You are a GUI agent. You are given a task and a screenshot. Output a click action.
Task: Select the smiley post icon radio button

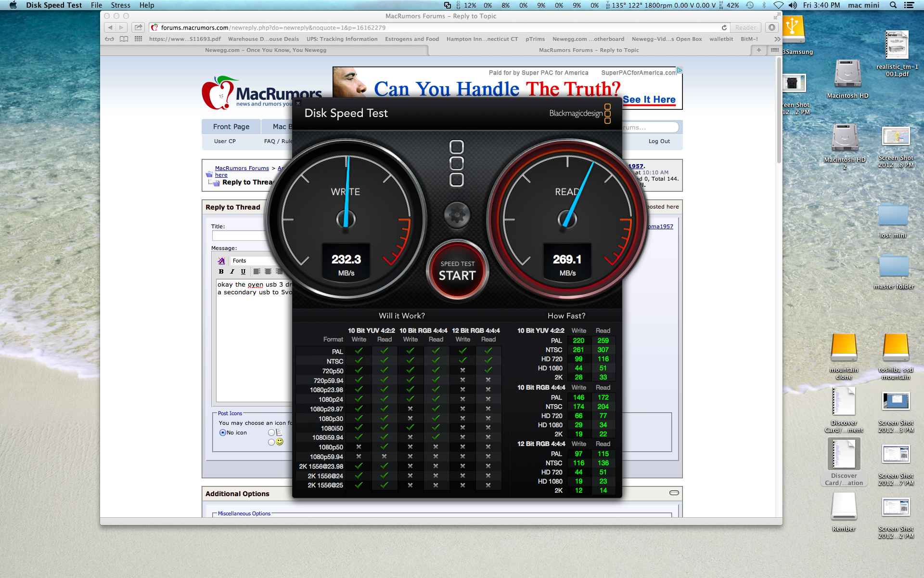[x=271, y=442]
